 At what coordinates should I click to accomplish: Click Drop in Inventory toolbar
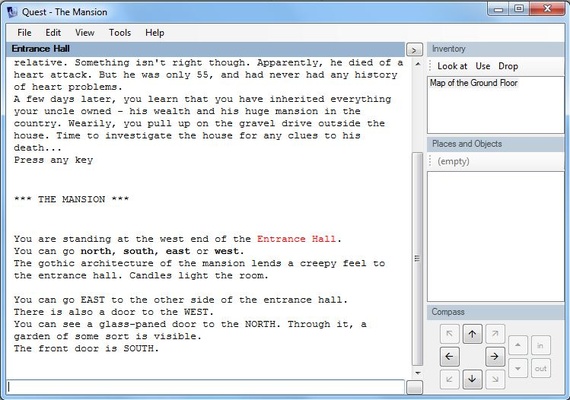[508, 66]
